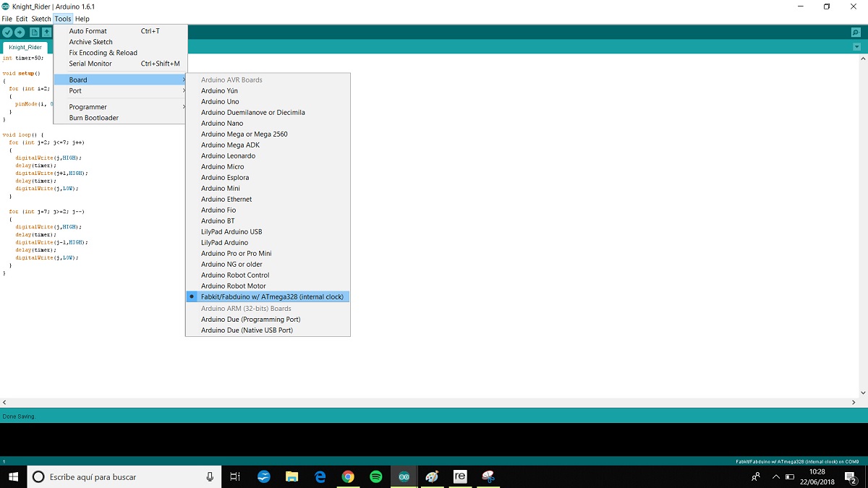
Task: Open the tab options dropdown arrow
Action: pyautogui.click(x=856, y=47)
